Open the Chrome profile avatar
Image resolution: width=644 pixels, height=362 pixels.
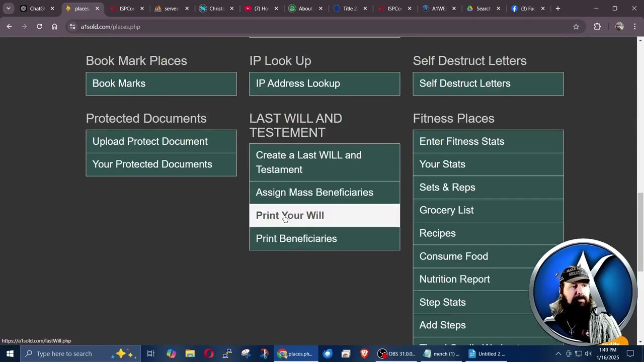click(x=619, y=27)
